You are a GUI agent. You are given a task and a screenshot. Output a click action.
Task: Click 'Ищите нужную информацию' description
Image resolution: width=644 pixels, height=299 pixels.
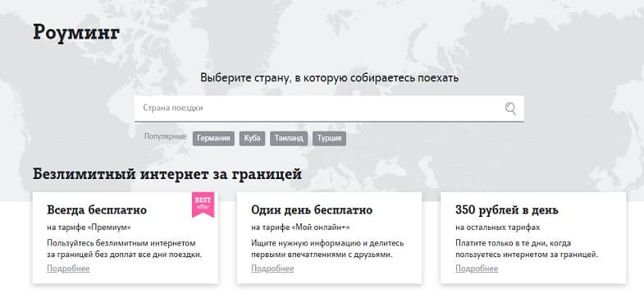(327, 249)
